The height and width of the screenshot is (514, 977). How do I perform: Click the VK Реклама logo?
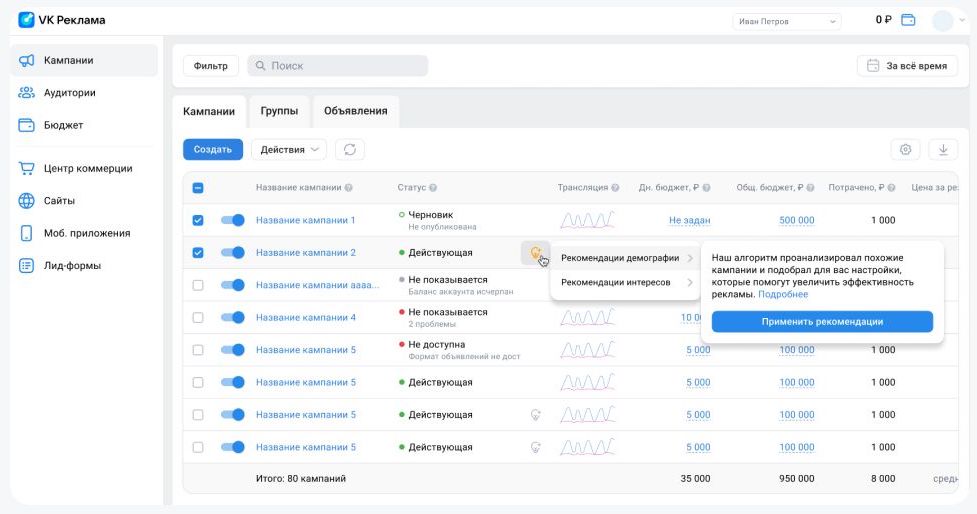[62, 20]
